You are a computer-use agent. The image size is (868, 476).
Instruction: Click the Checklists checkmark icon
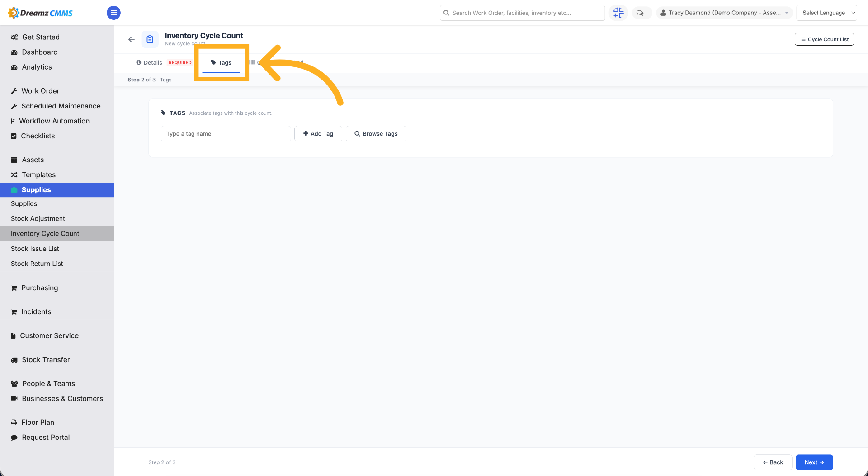pos(14,136)
